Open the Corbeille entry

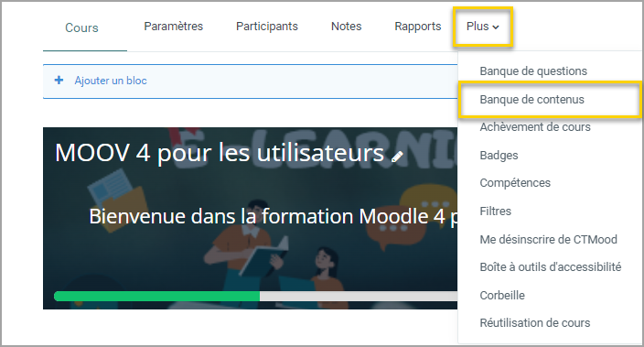point(502,295)
